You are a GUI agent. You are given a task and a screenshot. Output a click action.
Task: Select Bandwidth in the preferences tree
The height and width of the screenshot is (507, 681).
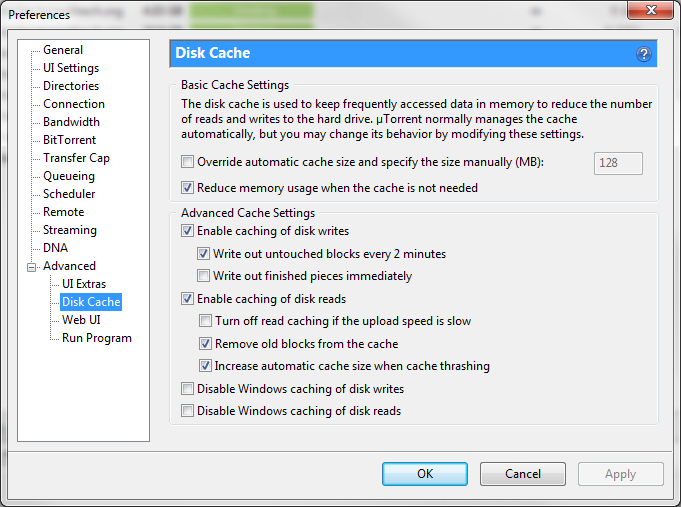71,122
